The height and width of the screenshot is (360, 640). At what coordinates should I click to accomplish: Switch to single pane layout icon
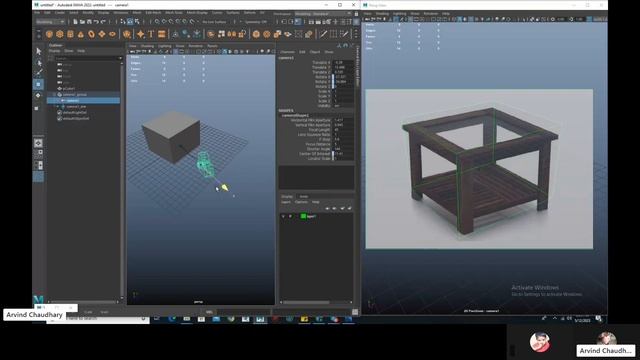coord(38,143)
